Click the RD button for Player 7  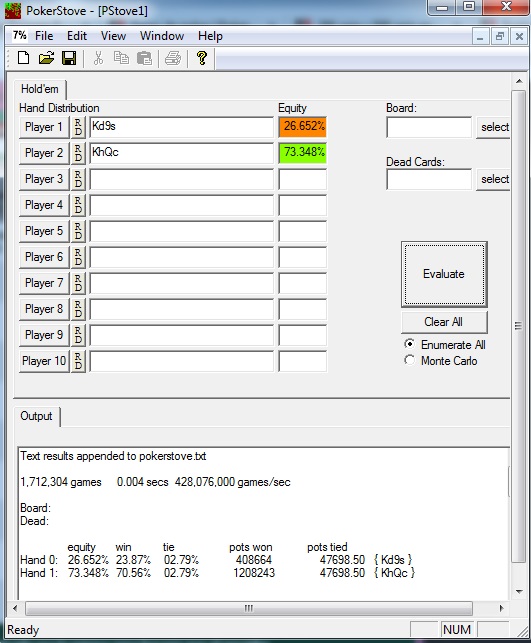pos(78,283)
